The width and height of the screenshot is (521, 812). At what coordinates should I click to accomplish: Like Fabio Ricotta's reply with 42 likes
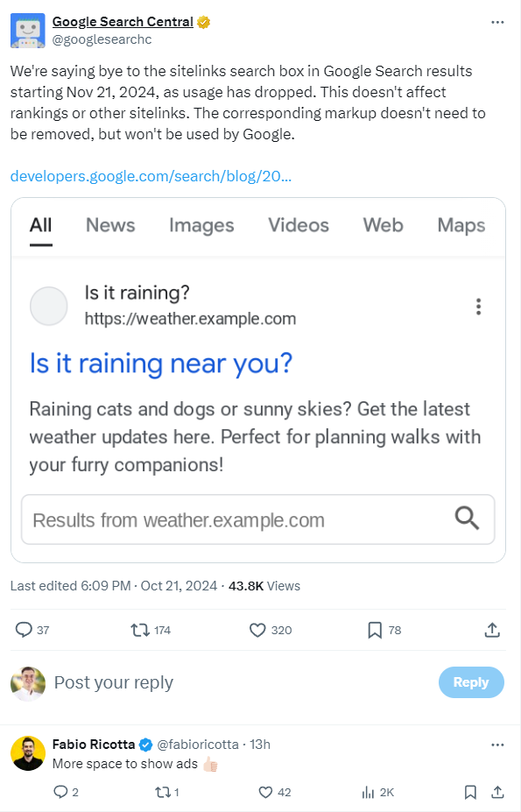pyautogui.click(x=265, y=792)
